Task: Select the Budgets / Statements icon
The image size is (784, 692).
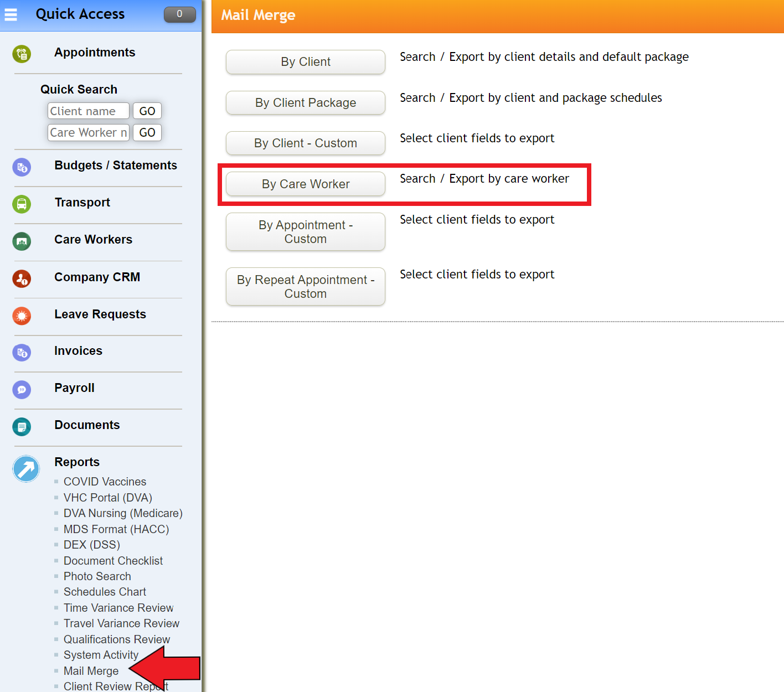Action: 21,167
